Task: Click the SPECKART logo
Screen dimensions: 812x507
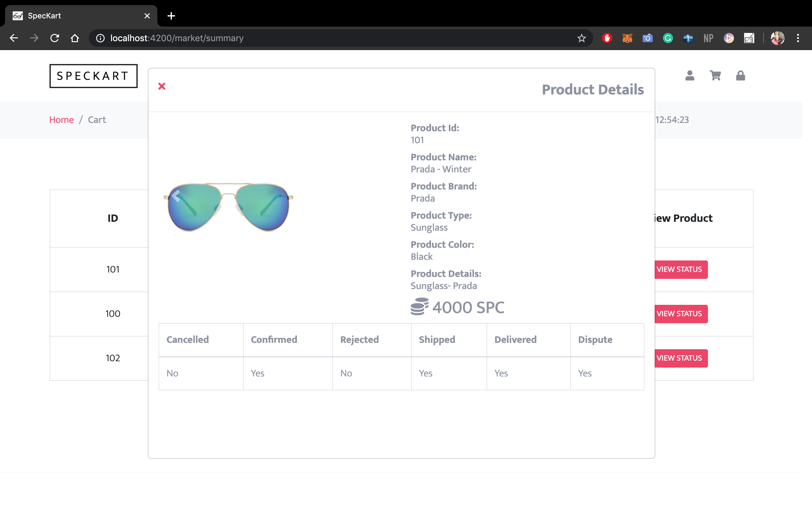Action: coord(93,76)
